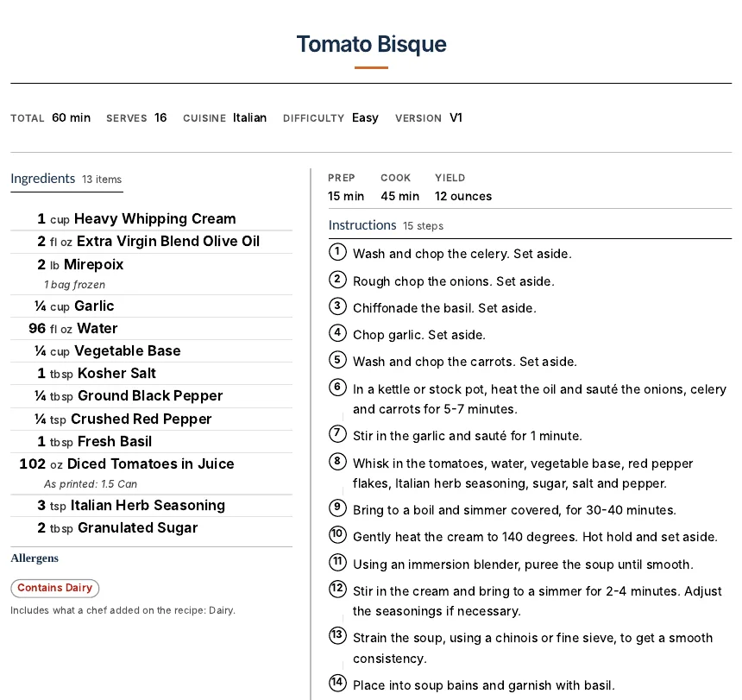Click the '15 steps' count label
Viewport: 742px width, 700px height.
[423, 226]
